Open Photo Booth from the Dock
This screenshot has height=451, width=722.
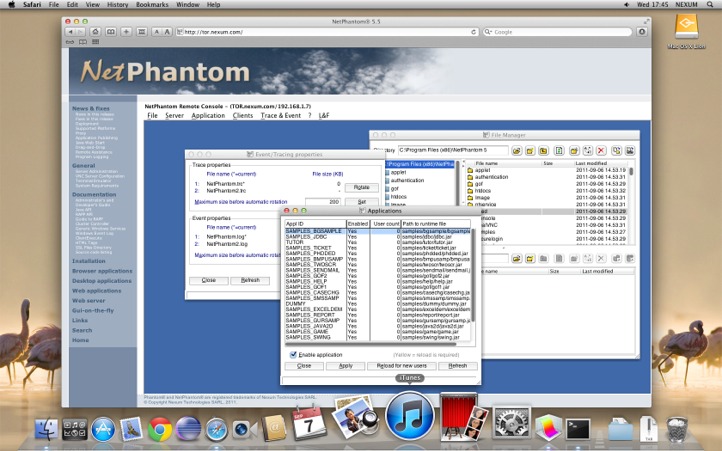[461, 418]
